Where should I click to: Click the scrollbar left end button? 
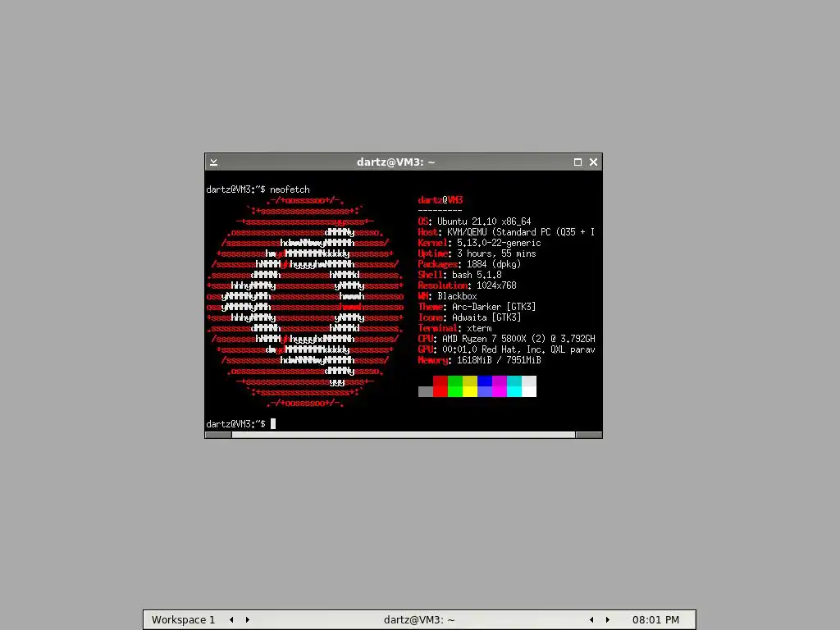218,435
